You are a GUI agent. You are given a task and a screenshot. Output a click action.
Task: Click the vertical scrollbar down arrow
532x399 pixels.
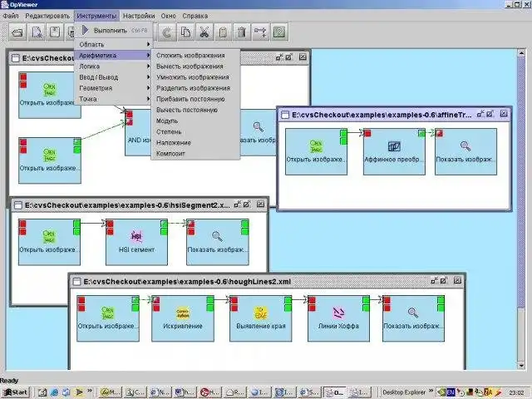(x=521, y=366)
